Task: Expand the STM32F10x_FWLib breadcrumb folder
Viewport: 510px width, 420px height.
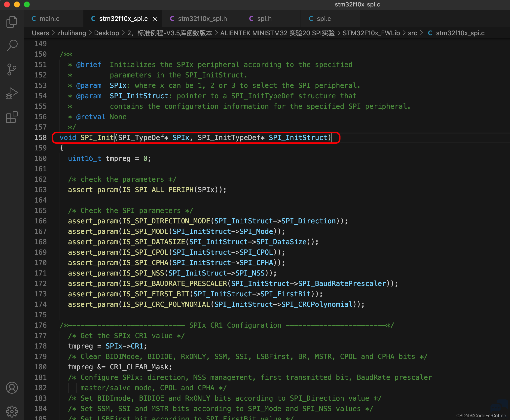Action: [371, 33]
